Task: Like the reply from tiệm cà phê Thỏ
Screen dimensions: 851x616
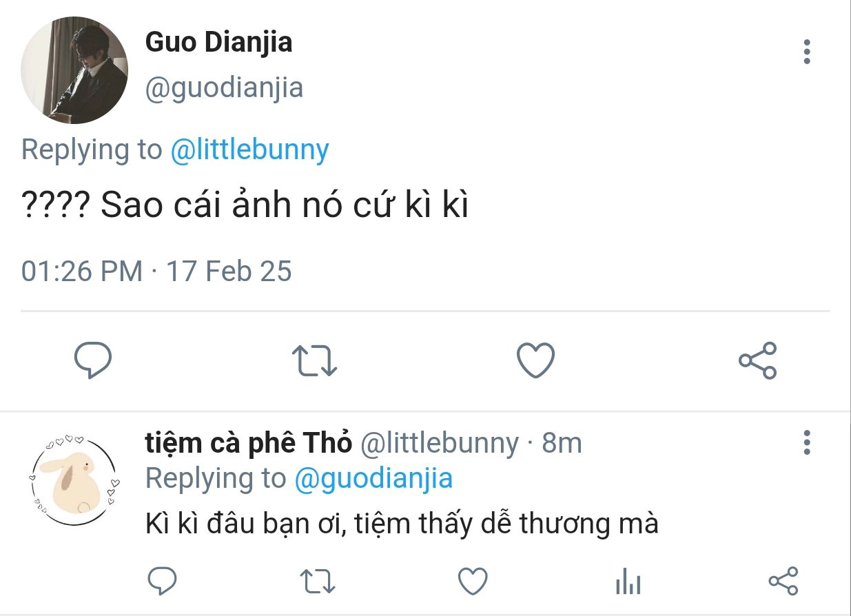Action: pos(473,582)
